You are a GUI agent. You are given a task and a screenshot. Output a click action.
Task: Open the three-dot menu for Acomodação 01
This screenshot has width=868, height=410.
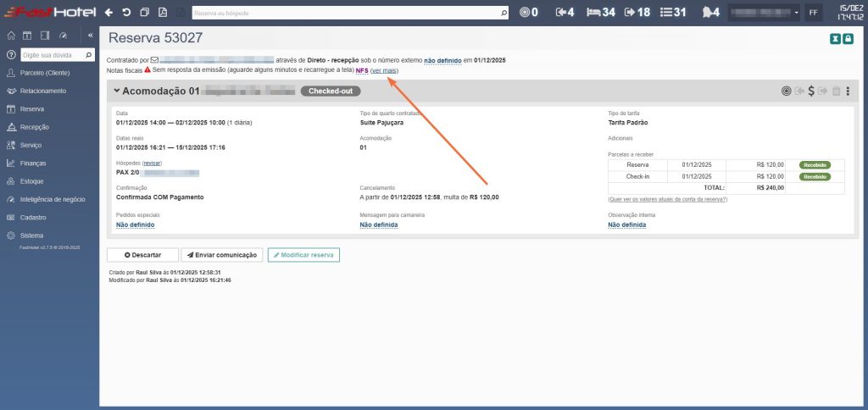click(x=848, y=91)
